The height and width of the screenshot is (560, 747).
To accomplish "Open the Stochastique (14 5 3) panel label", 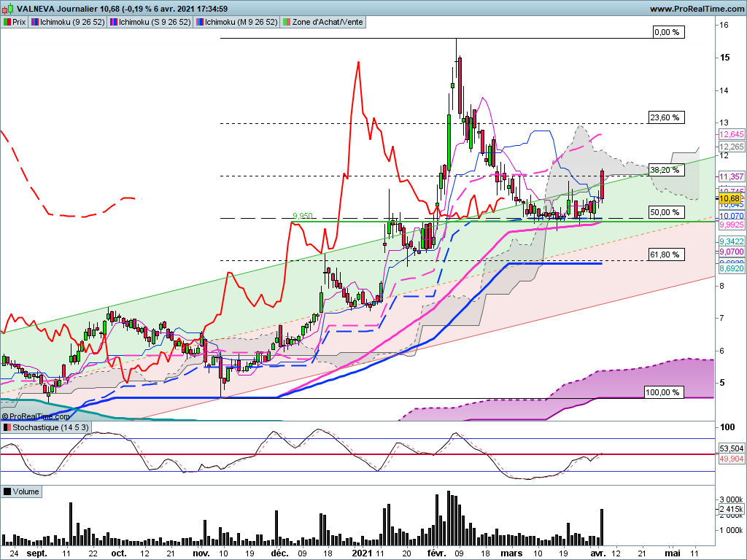I will tap(46, 427).
